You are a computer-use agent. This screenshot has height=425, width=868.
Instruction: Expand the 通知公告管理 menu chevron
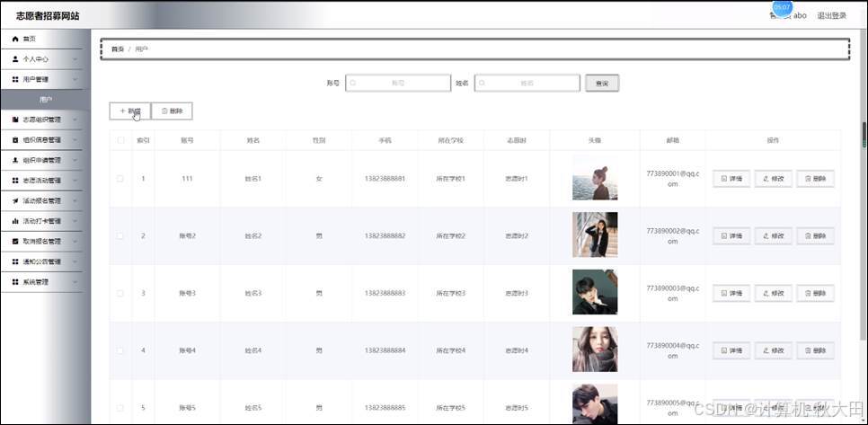(75, 261)
